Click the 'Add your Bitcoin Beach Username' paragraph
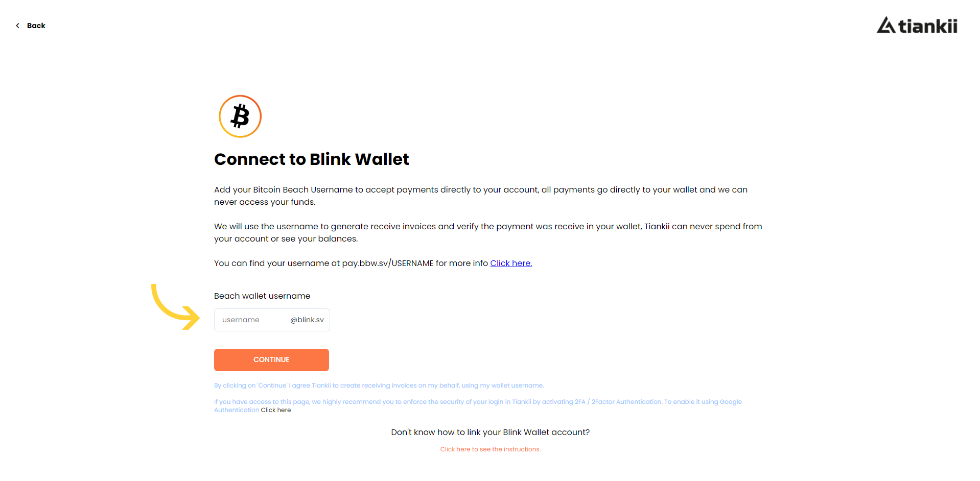Image resolution: width=980 pixels, height=481 pixels. pyautogui.click(x=481, y=196)
